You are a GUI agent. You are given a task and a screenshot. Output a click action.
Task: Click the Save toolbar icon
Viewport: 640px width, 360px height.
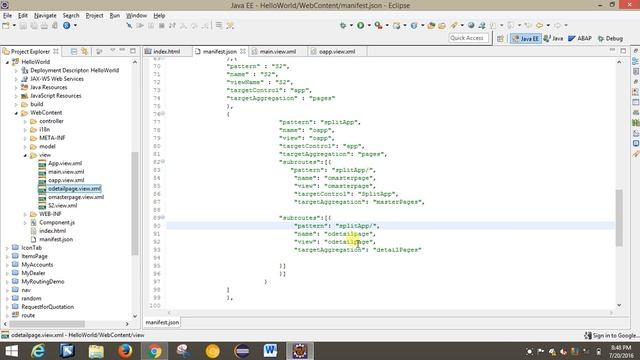coord(23,25)
